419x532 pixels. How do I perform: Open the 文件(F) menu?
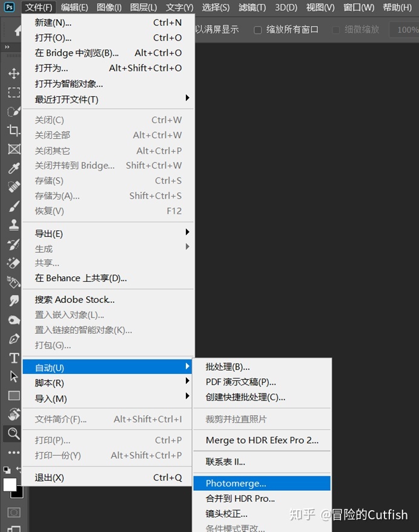[39, 7]
